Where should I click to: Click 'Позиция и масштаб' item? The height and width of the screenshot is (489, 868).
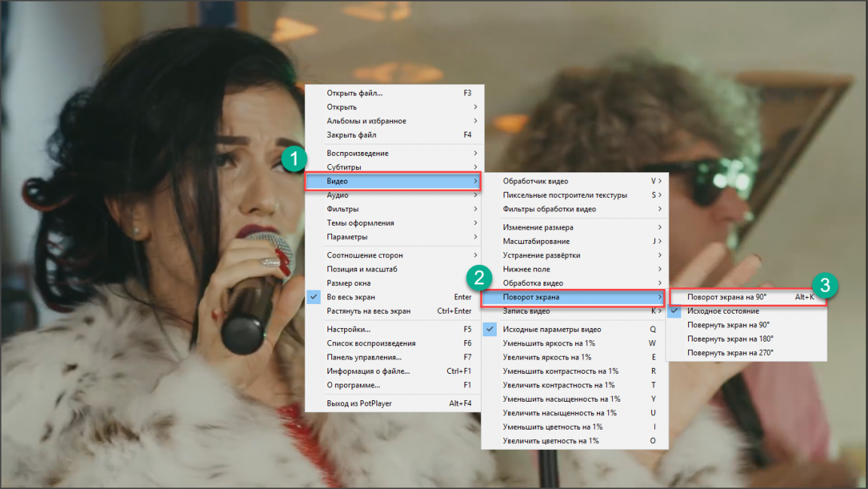click(394, 269)
